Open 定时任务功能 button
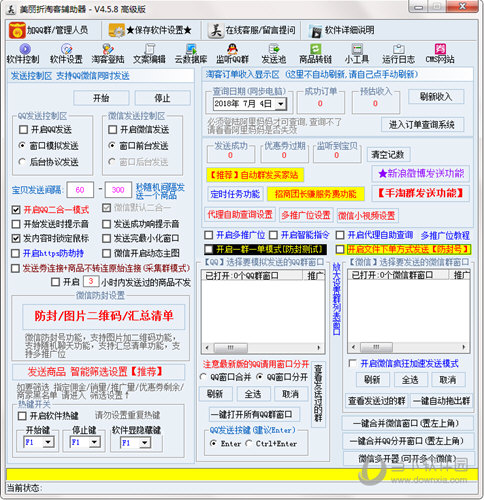 pyautogui.click(x=235, y=194)
